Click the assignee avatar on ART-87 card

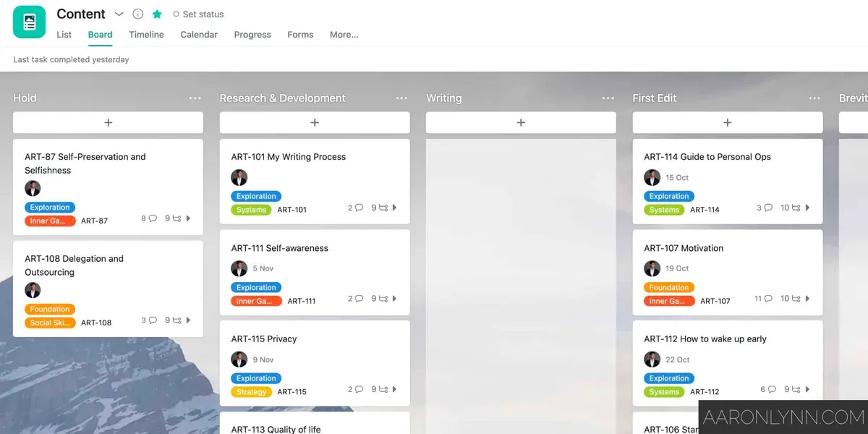[x=33, y=188]
